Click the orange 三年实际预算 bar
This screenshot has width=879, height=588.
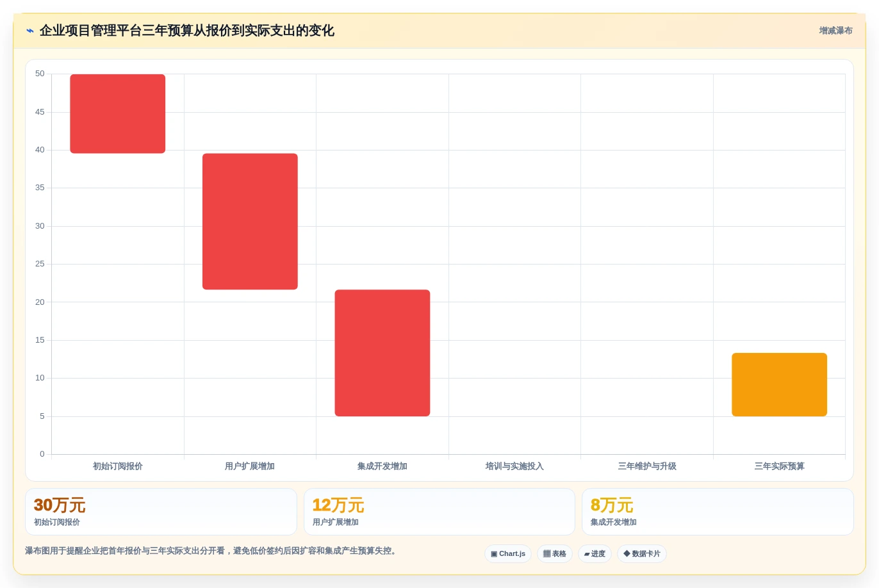(779, 384)
